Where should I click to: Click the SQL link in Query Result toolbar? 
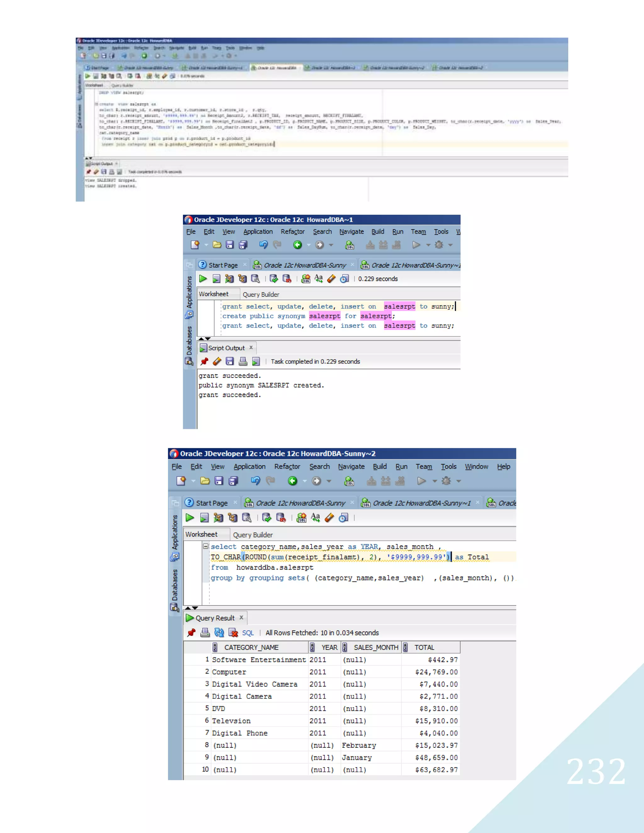click(x=247, y=633)
